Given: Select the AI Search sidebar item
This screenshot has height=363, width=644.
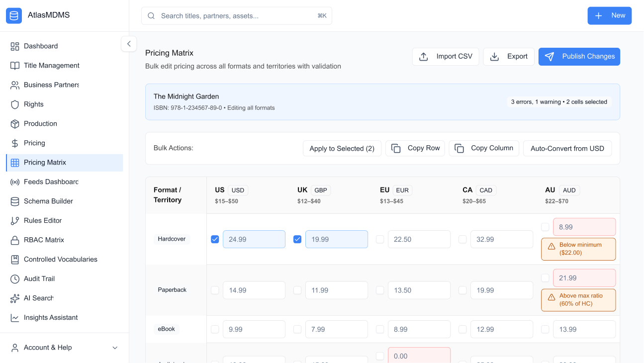Looking at the screenshot, I should point(37,298).
